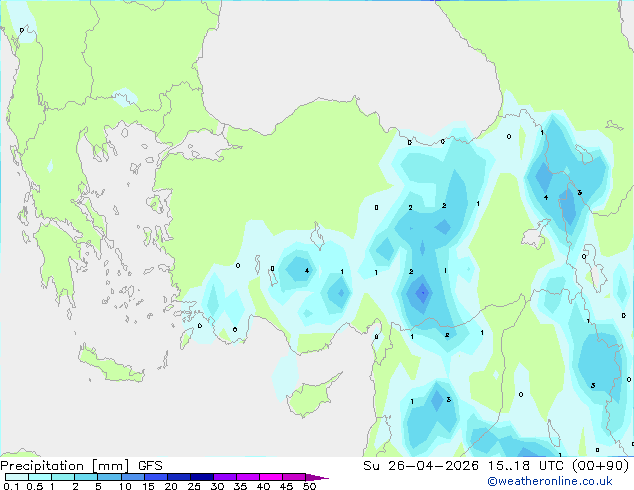Screen dimensions: 634x490
Task: Click the legend label '20'
Action: [x=171, y=486]
